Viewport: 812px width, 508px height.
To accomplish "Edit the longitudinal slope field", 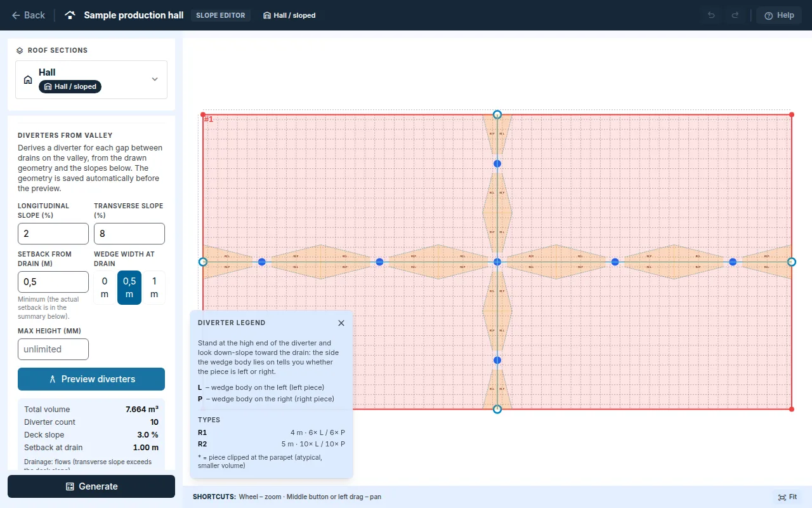I will (x=53, y=234).
